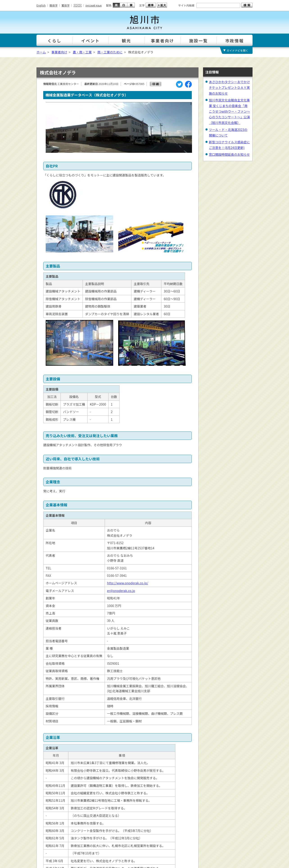The image size is (289, 868).
Task: Open company website onoderak.co.jp link
Action: click(x=128, y=583)
